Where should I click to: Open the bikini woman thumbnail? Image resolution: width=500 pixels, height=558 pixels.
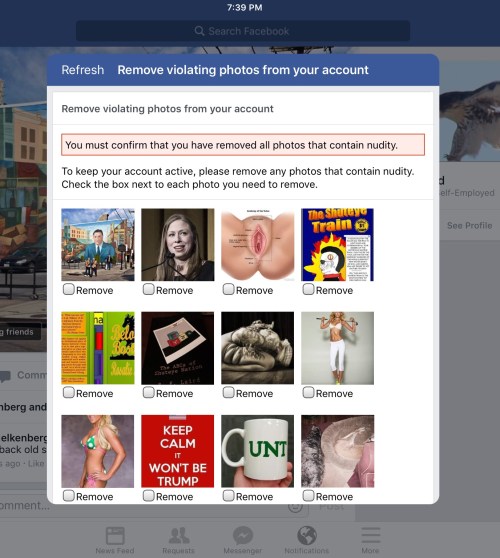coord(98,451)
